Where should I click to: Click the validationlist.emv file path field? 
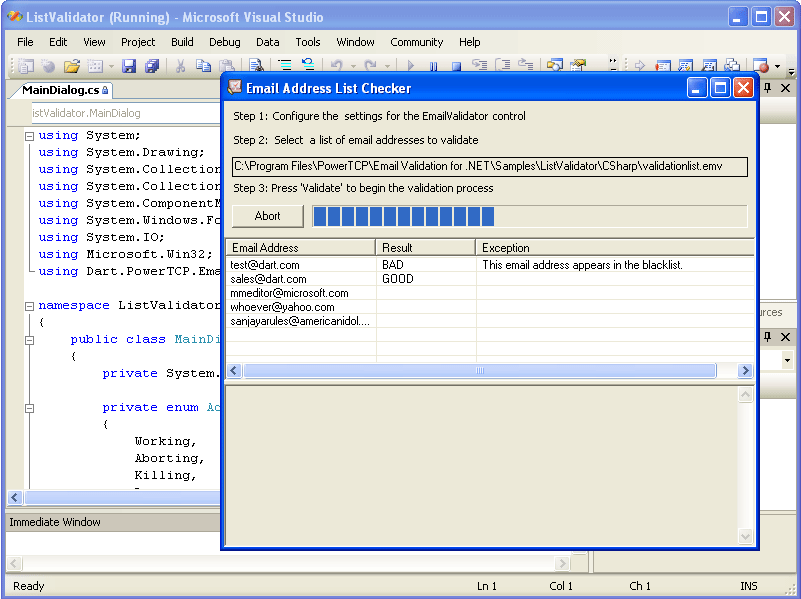click(490, 166)
